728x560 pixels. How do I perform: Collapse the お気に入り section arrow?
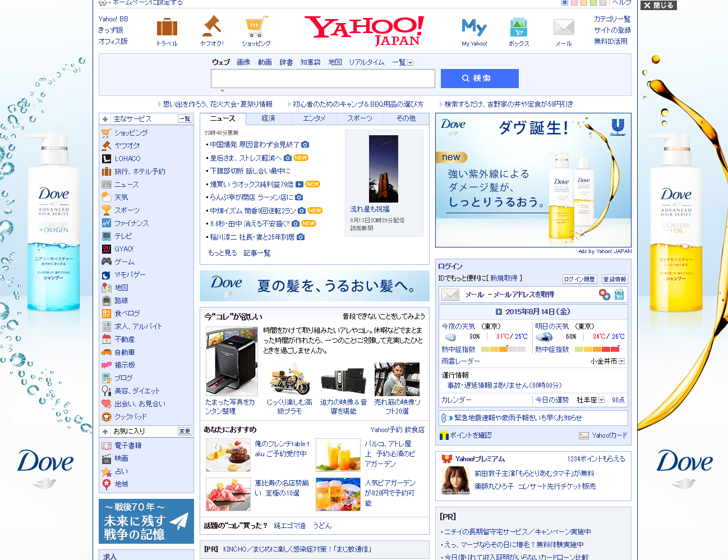click(x=105, y=432)
